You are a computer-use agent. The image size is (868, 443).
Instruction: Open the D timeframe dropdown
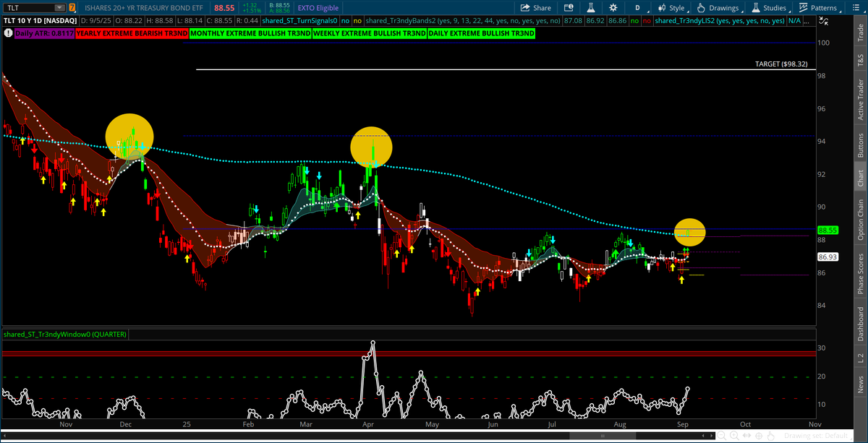(639, 8)
